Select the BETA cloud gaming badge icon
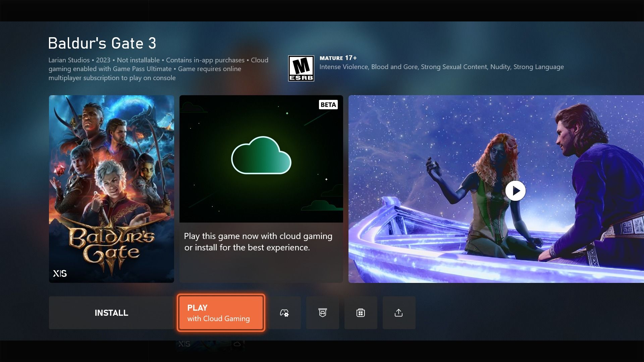 coord(328,104)
